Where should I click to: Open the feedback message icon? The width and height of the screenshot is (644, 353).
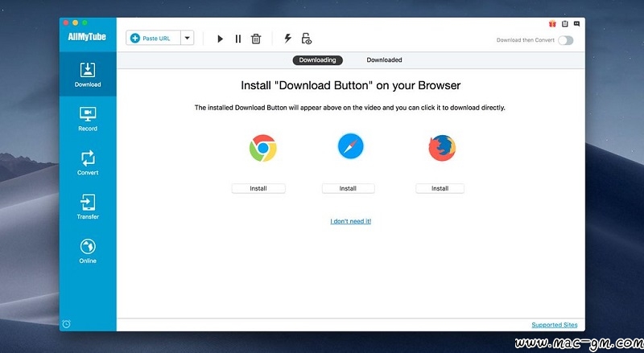coord(576,24)
